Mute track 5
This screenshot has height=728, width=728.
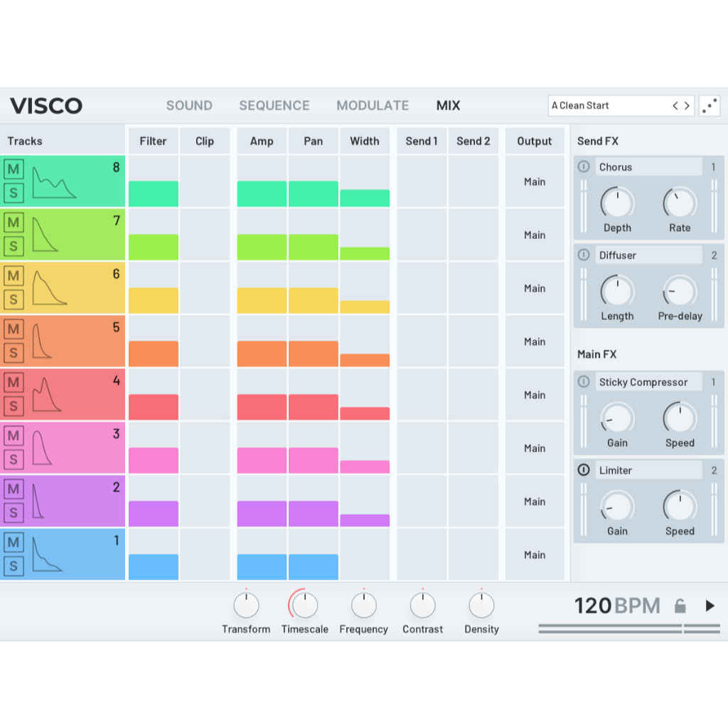(14, 329)
